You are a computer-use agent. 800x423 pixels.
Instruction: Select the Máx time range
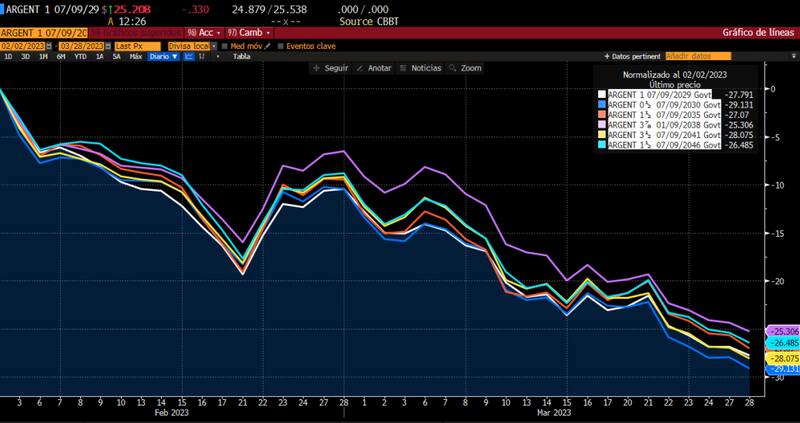tap(135, 57)
